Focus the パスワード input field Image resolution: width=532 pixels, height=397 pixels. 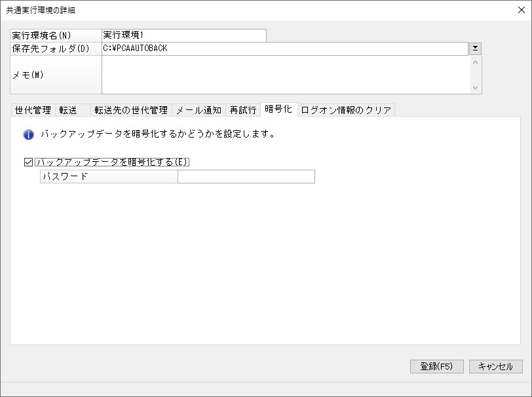(246, 176)
